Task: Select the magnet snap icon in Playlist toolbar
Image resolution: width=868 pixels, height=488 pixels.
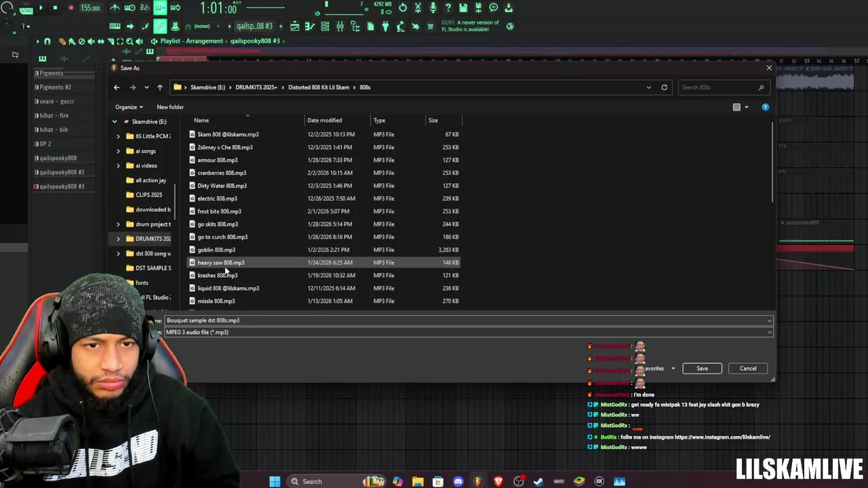Action: 47,41
